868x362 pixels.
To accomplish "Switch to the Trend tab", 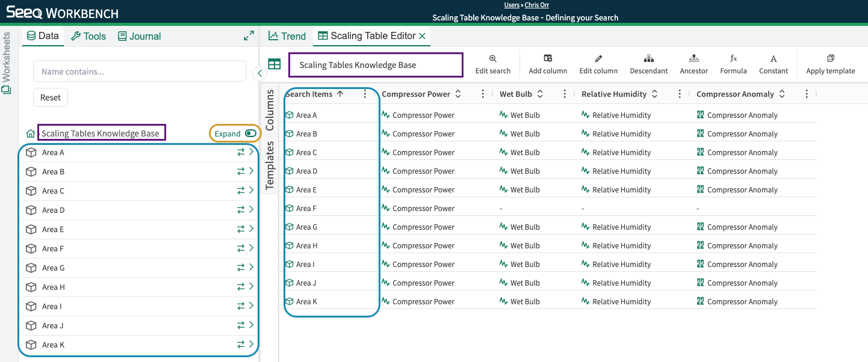I will tap(287, 36).
